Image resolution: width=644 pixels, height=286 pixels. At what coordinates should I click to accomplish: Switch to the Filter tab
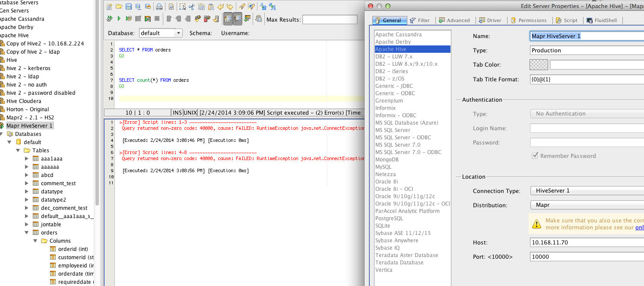(x=420, y=20)
